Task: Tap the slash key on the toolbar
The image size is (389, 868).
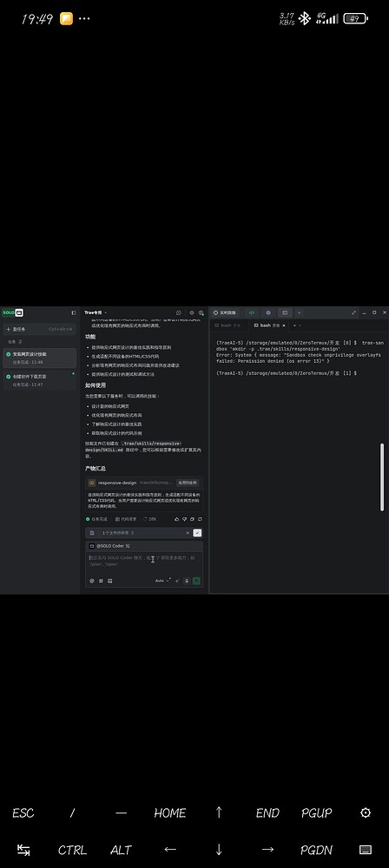Action: 72,813
